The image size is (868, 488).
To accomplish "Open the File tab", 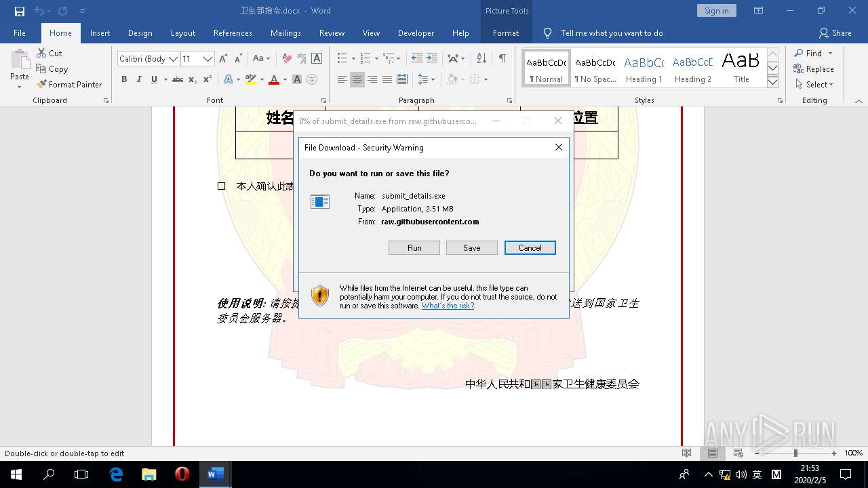I will pos(20,33).
